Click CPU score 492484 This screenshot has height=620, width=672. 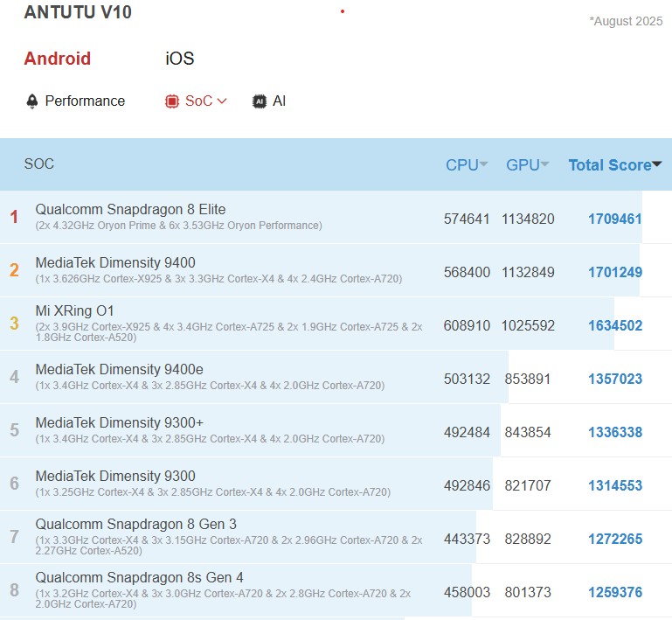467,432
